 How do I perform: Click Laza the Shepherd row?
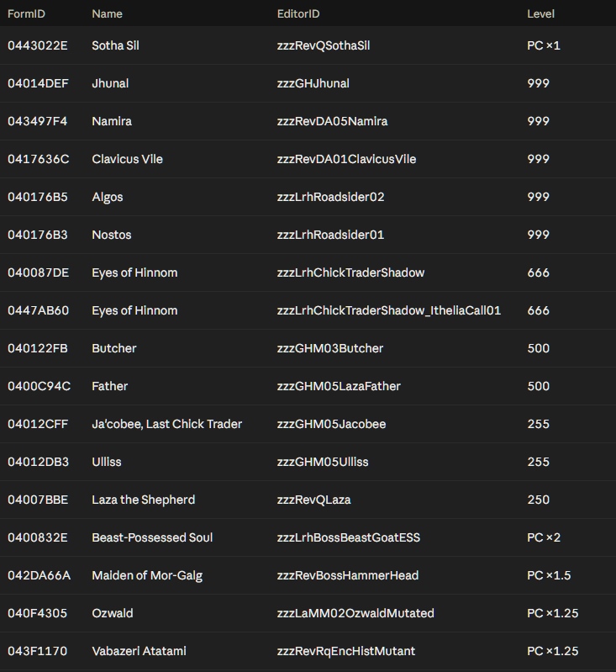(308, 500)
